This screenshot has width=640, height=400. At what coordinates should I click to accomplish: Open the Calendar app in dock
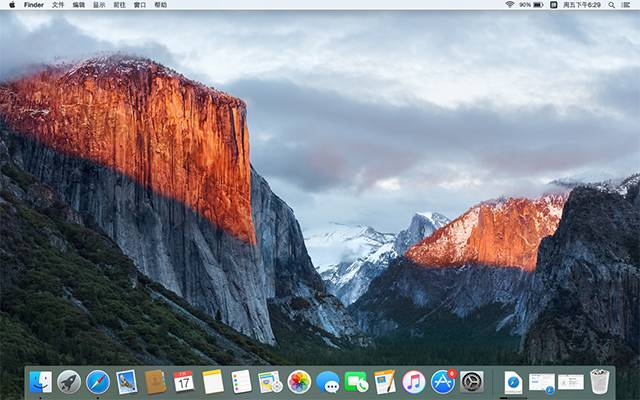click(184, 381)
